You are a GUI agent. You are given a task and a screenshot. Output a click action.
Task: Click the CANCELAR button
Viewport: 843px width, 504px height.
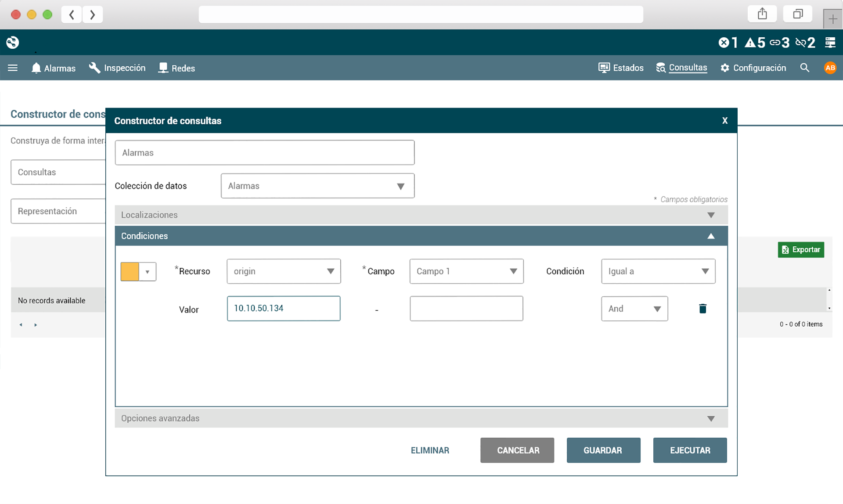coord(517,450)
